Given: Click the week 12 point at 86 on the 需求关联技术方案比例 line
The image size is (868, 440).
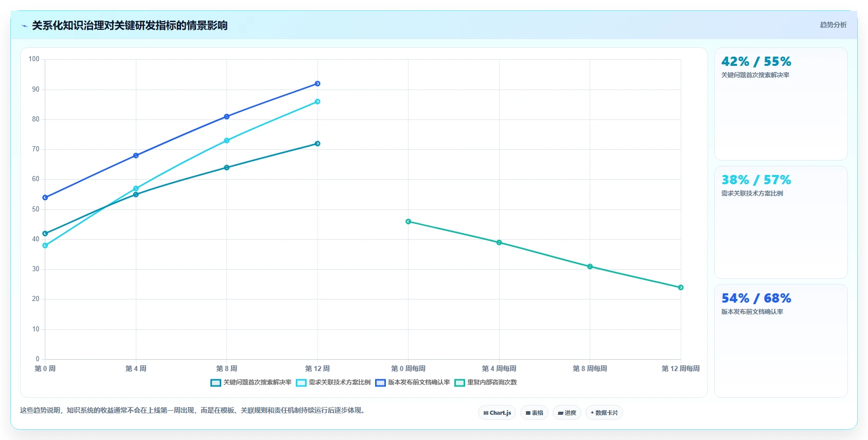Looking at the screenshot, I should pos(317,101).
